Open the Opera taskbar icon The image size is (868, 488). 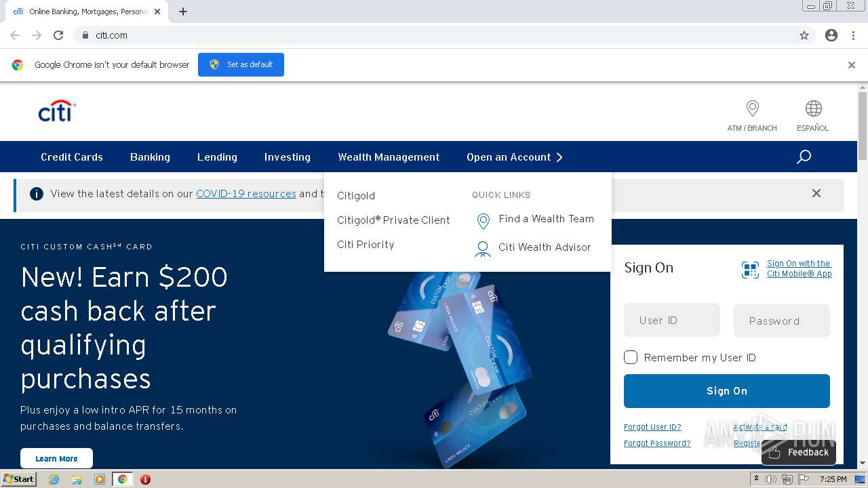point(145,479)
